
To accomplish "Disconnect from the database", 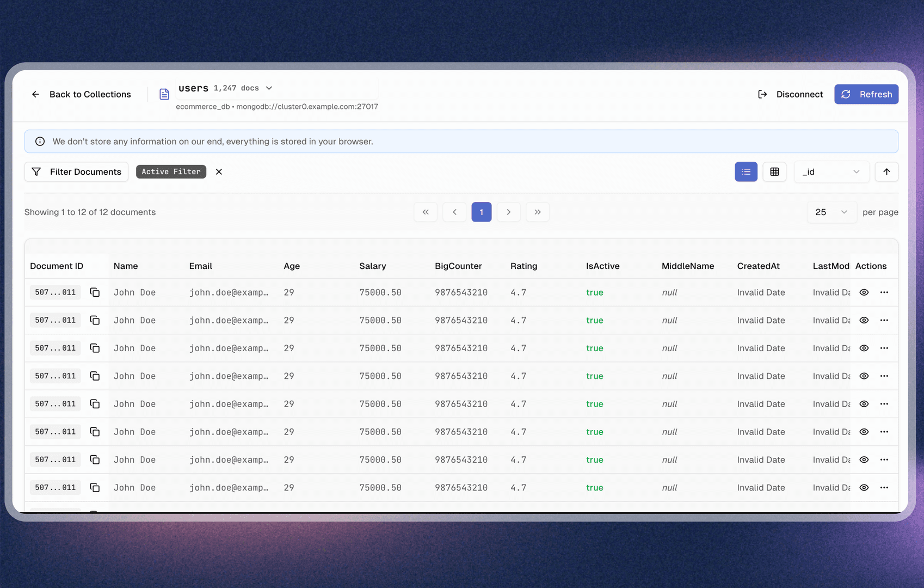I will pos(791,94).
